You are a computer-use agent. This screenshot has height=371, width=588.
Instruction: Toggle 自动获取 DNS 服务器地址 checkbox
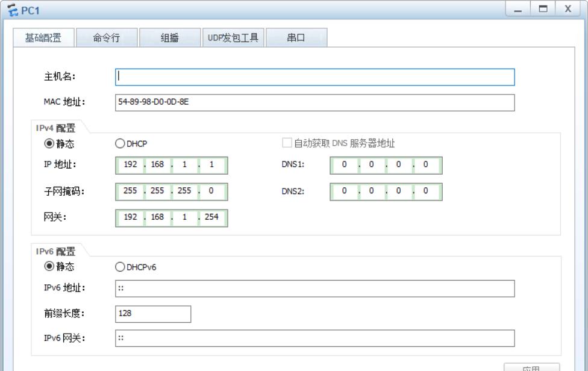tap(287, 143)
